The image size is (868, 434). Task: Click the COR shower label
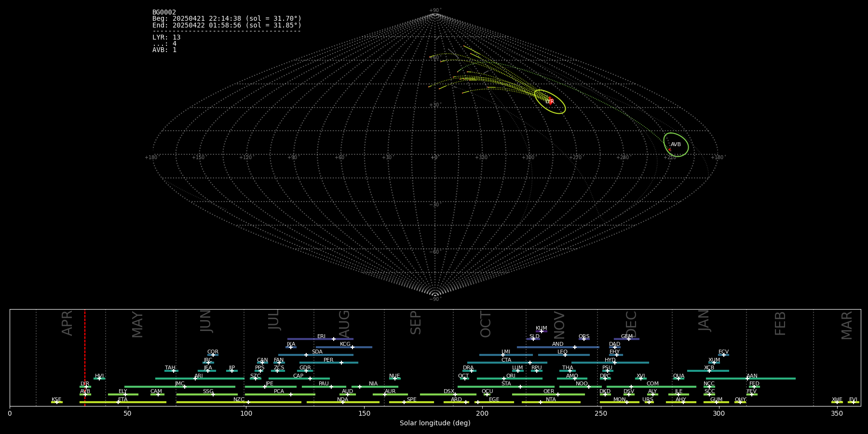point(213,352)
